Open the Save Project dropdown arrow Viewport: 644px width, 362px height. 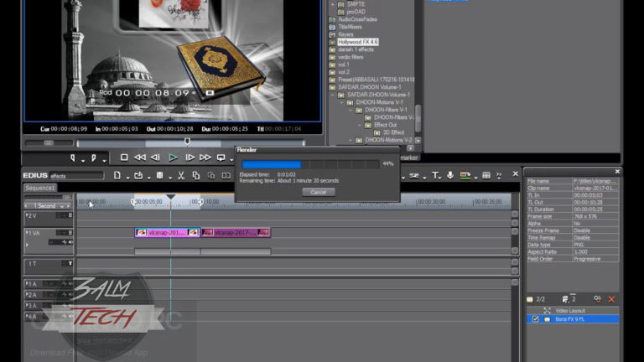[x=170, y=178]
